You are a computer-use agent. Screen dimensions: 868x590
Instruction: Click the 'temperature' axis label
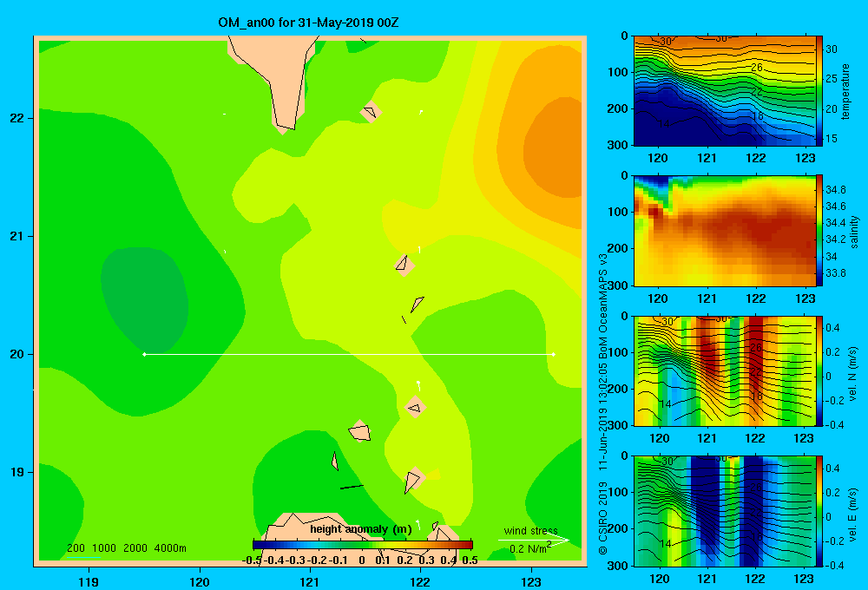(845, 91)
